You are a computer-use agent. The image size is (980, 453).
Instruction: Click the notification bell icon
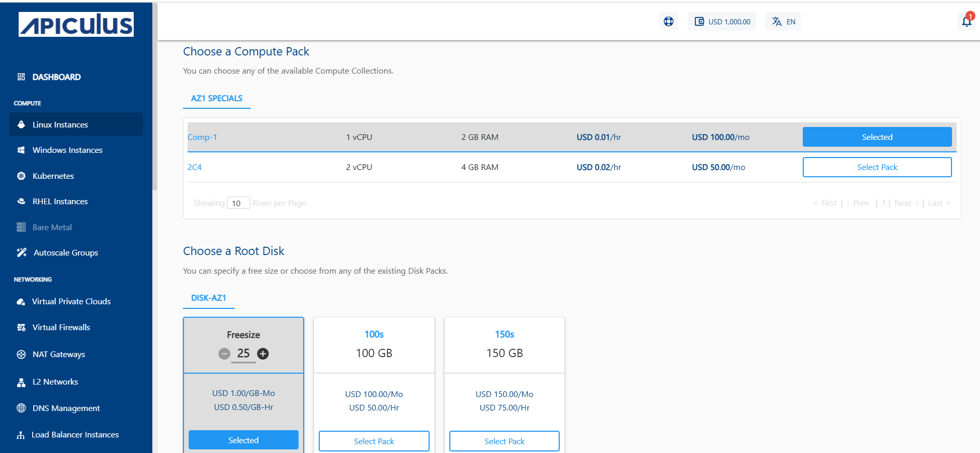(966, 21)
